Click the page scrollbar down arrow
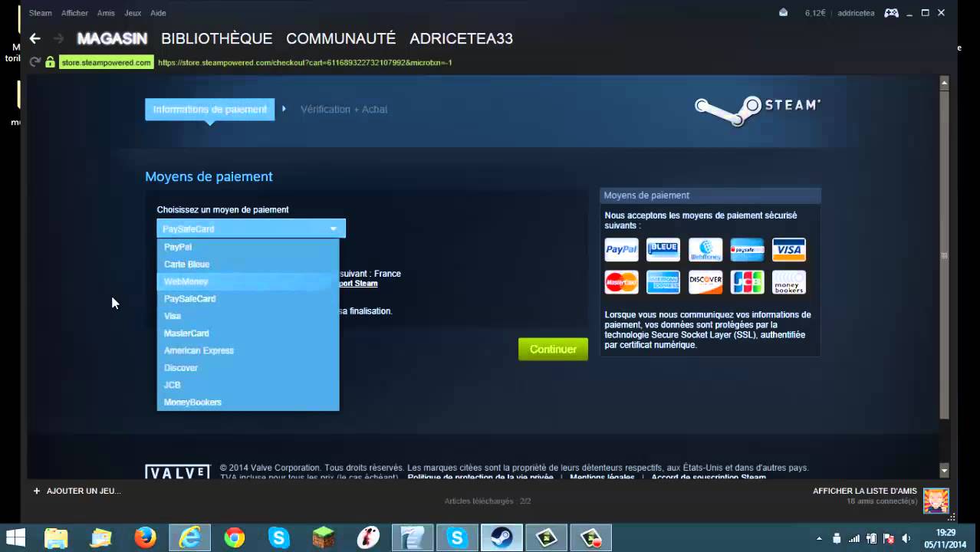The height and width of the screenshot is (552, 980). (x=944, y=470)
